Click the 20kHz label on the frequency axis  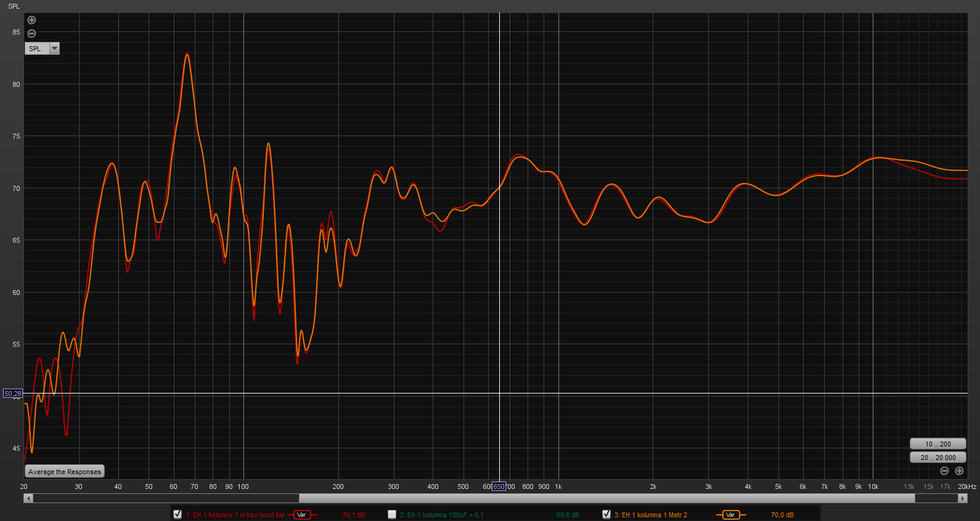click(966, 487)
